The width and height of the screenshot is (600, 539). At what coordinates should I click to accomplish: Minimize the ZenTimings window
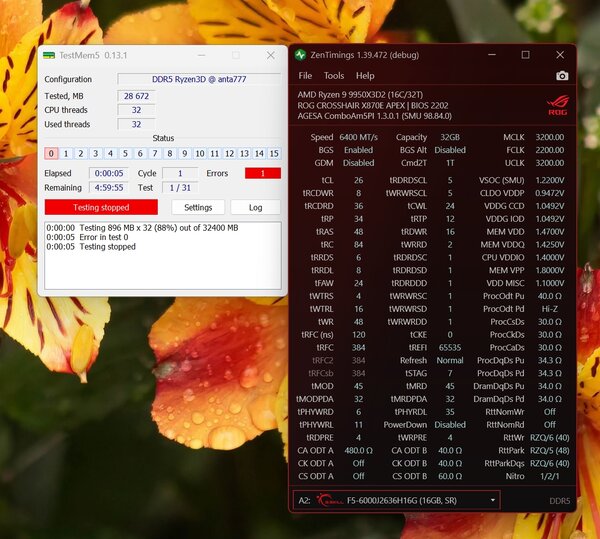click(492, 55)
